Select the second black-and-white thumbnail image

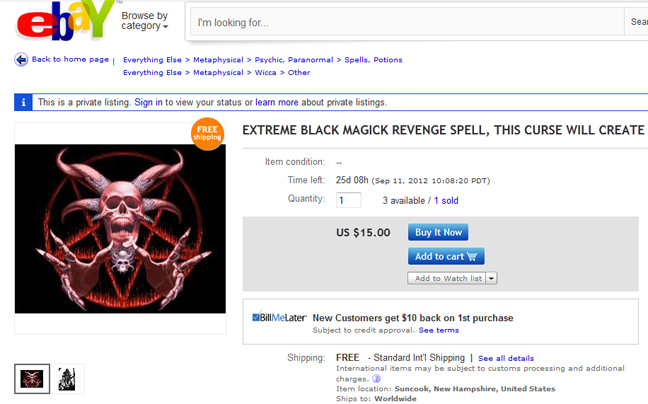pyautogui.click(x=67, y=378)
